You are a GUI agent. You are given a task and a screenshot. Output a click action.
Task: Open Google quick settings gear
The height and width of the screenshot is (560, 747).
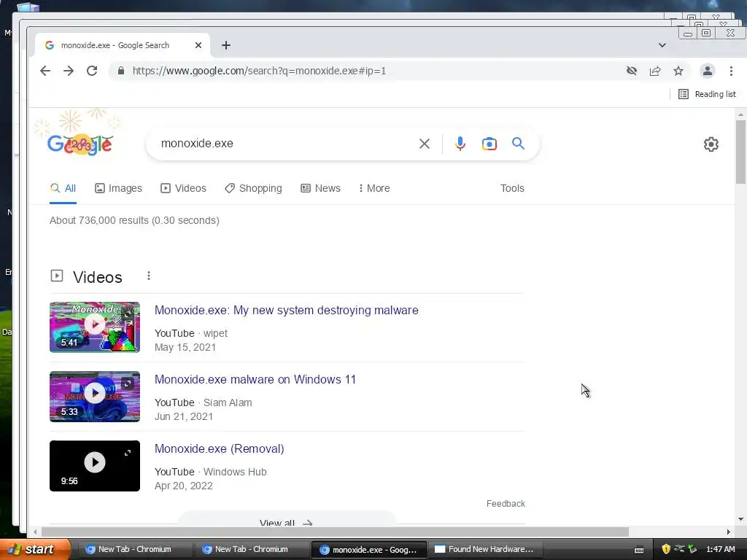(711, 144)
